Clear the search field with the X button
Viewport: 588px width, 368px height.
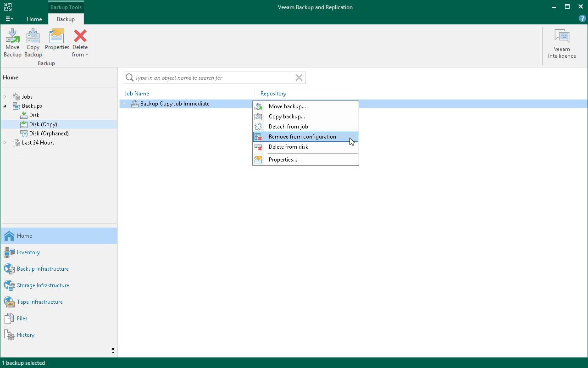click(299, 78)
